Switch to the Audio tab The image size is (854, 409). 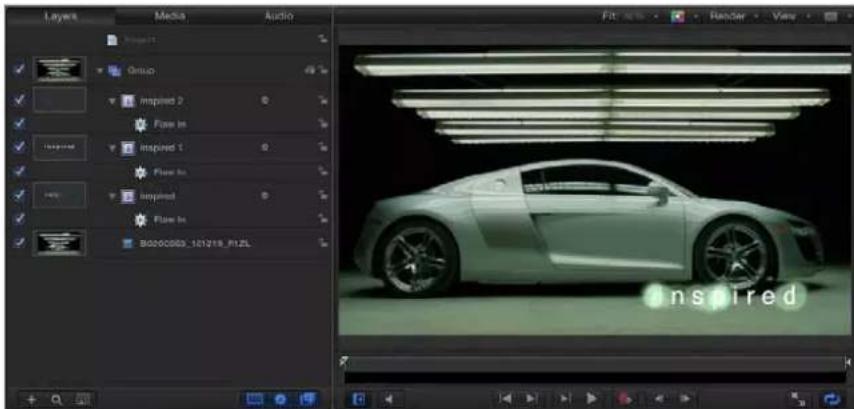(278, 16)
